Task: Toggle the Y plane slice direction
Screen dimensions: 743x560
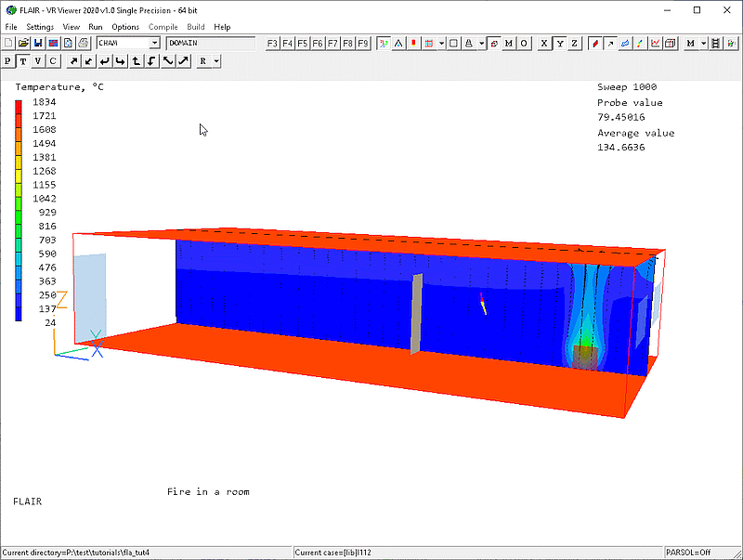Action: click(559, 43)
